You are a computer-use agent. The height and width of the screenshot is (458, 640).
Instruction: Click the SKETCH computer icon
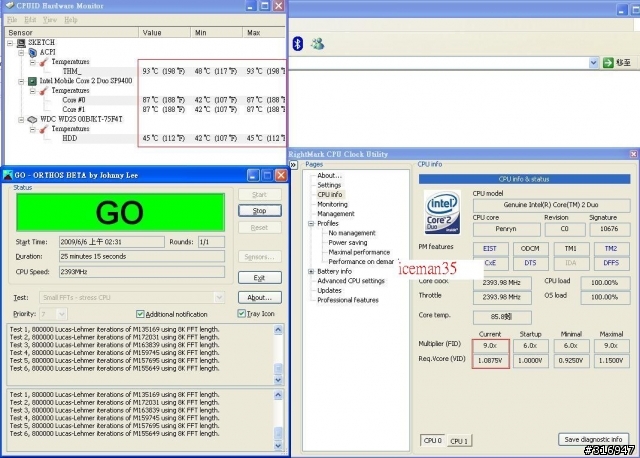[21, 42]
